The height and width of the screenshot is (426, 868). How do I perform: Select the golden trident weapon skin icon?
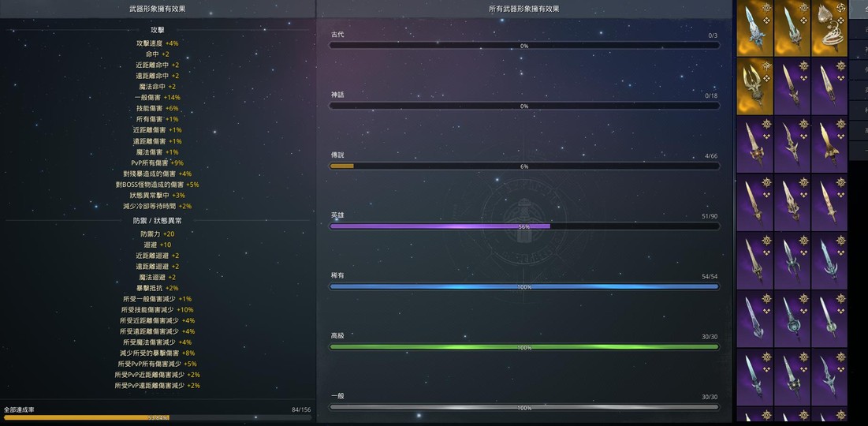click(754, 86)
